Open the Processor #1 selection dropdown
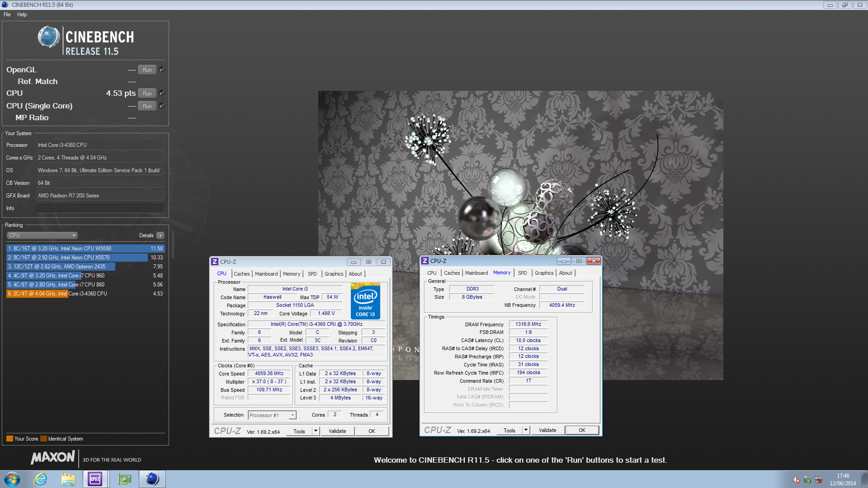 coord(272,415)
